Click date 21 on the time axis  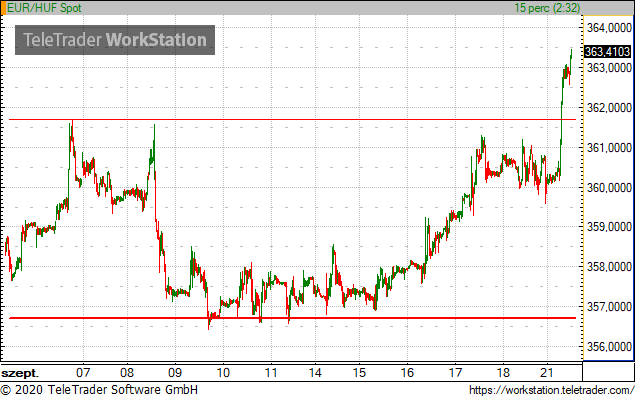(x=547, y=372)
